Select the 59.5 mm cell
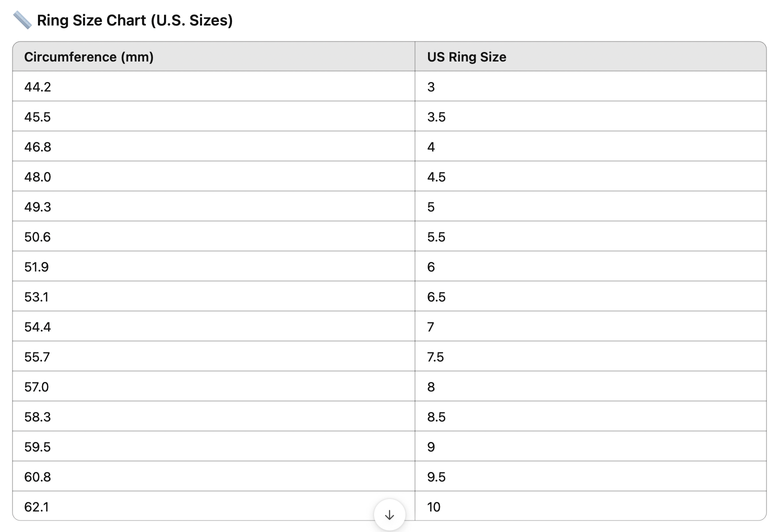This screenshot has height=532, width=780. click(x=37, y=447)
